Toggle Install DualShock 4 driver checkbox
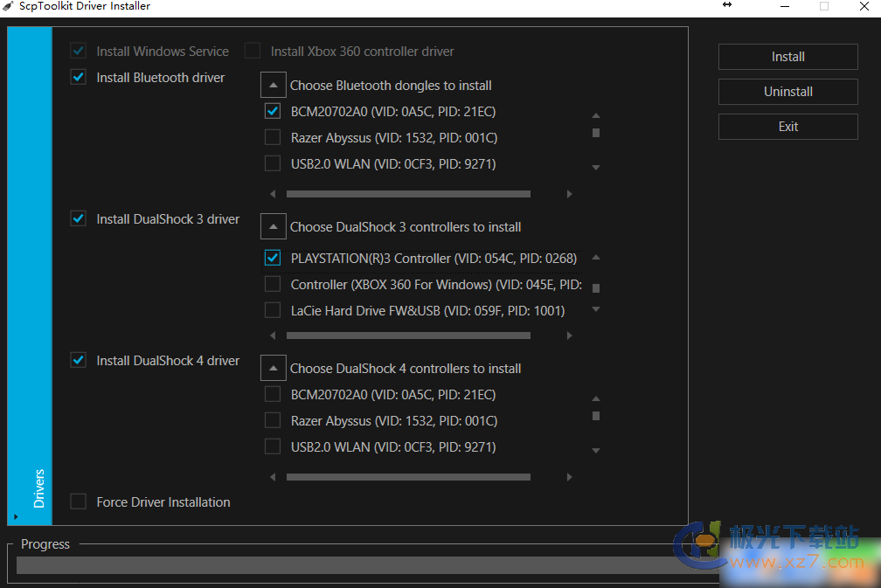881x588 pixels. pos(79,360)
